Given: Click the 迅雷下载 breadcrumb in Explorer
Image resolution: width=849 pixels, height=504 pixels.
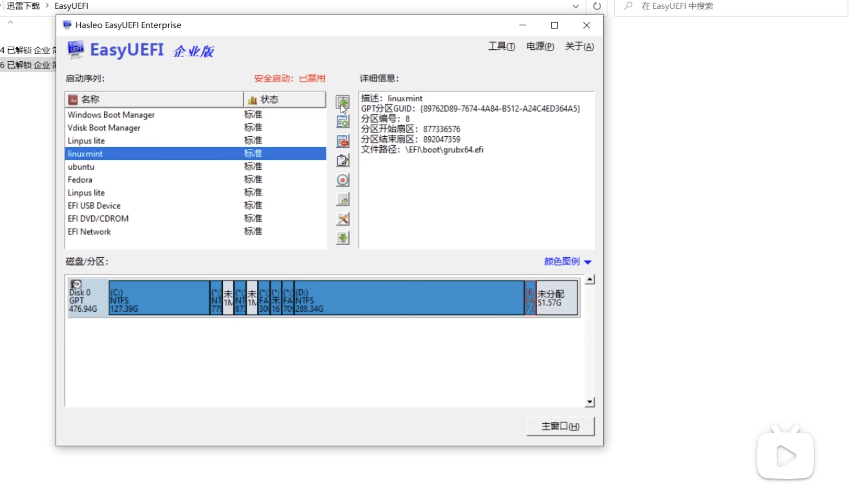Looking at the screenshot, I should click(23, 6).
